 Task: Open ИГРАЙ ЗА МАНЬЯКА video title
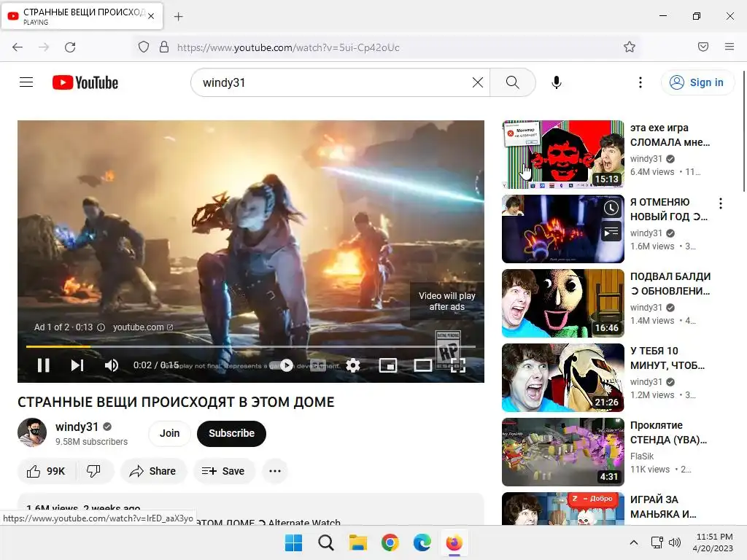(x=663, y=507)
